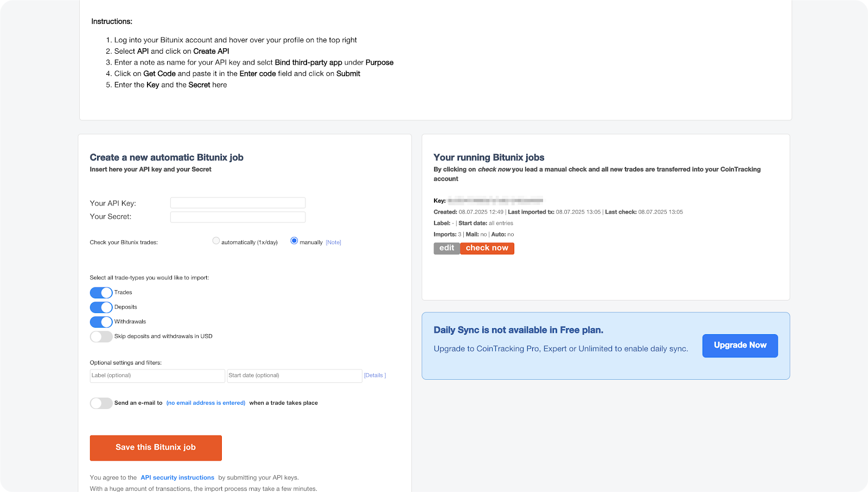Viewport: 868px width, 492px height.
Task: Enable e-mail notification when a trade takes place
Action: point(101,403)
